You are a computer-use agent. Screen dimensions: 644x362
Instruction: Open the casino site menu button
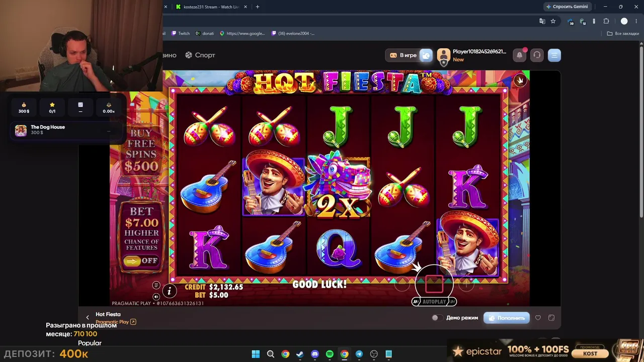click(x=554, y=55)
